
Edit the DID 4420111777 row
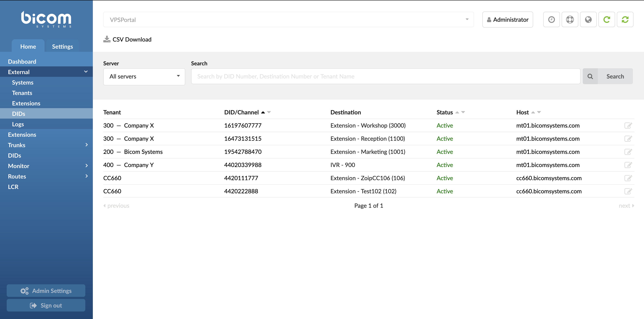pyautogui.click(x=628, y=178)
